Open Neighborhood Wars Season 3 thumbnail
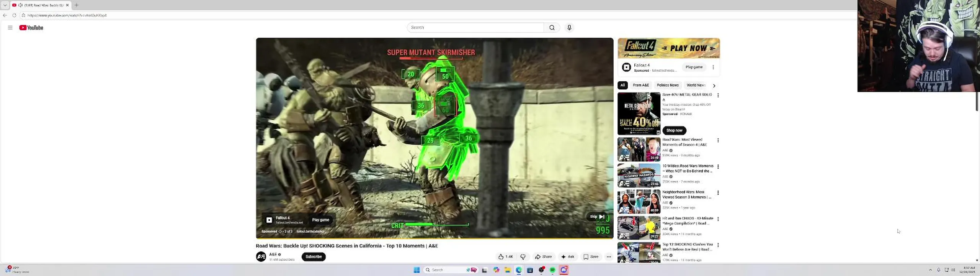The image size is (980, 276). pos(639,201)
